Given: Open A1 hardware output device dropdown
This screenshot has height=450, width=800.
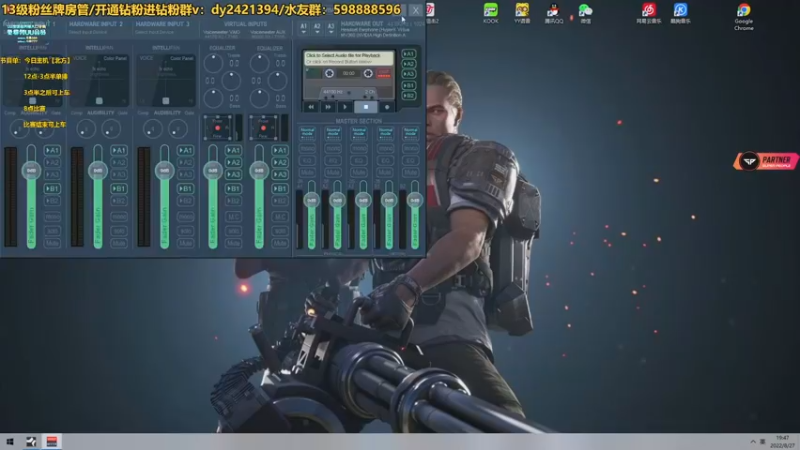Looking at the screenshot, I should coord(304,28).
